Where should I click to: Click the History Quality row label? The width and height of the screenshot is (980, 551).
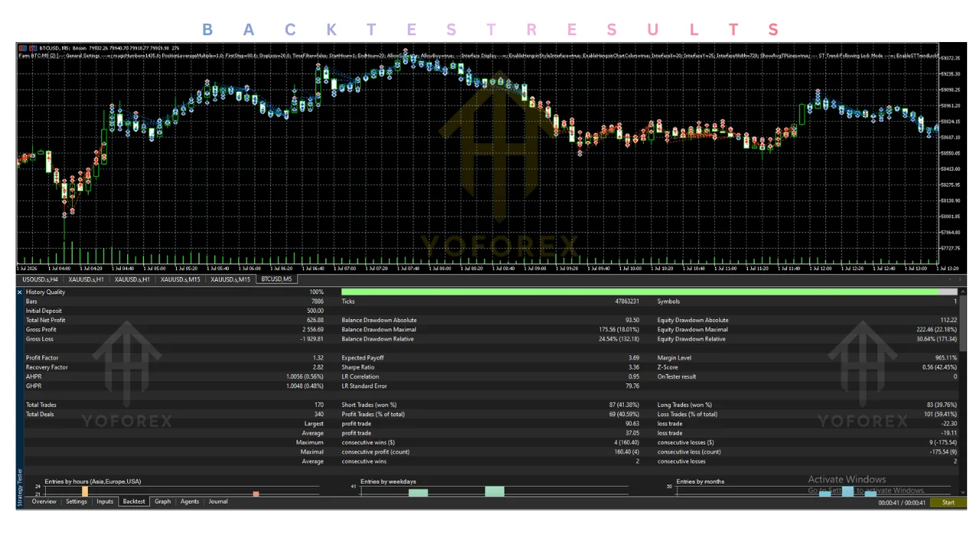(x=46, y=292)
